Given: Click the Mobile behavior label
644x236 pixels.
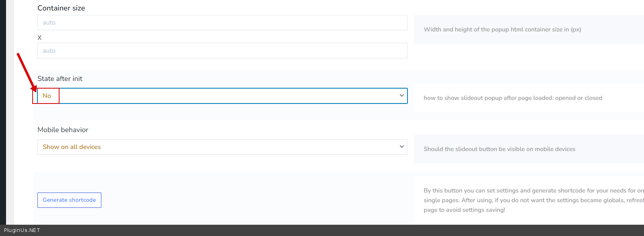Looking at the screenshot, I should 63,130.
